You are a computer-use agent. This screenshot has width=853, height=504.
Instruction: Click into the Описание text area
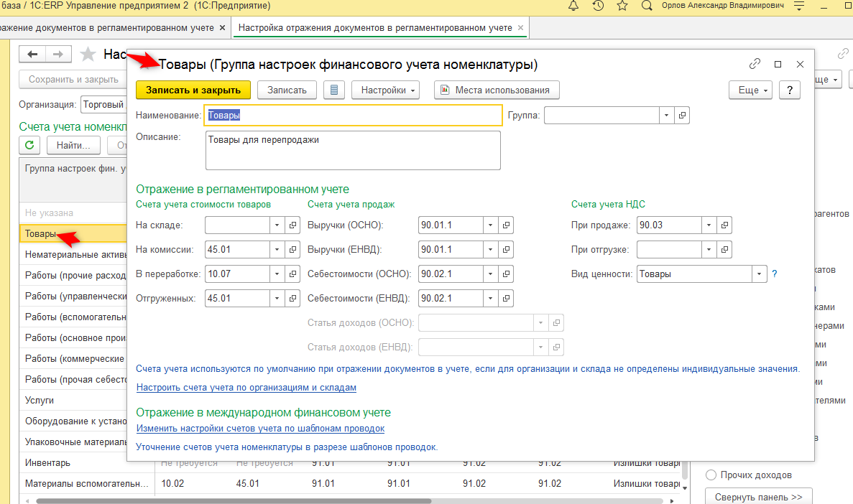tap(353, 150)
